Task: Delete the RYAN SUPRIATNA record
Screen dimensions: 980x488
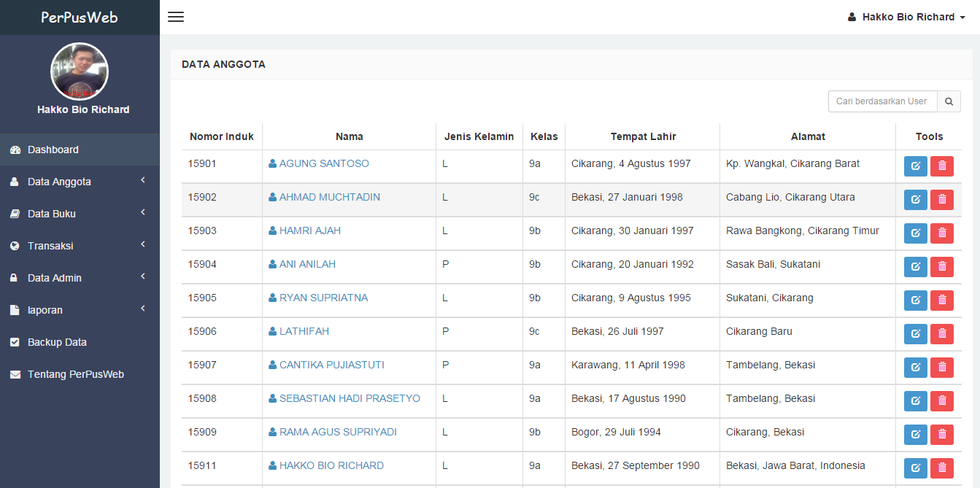Action: (x=942, y=301)
